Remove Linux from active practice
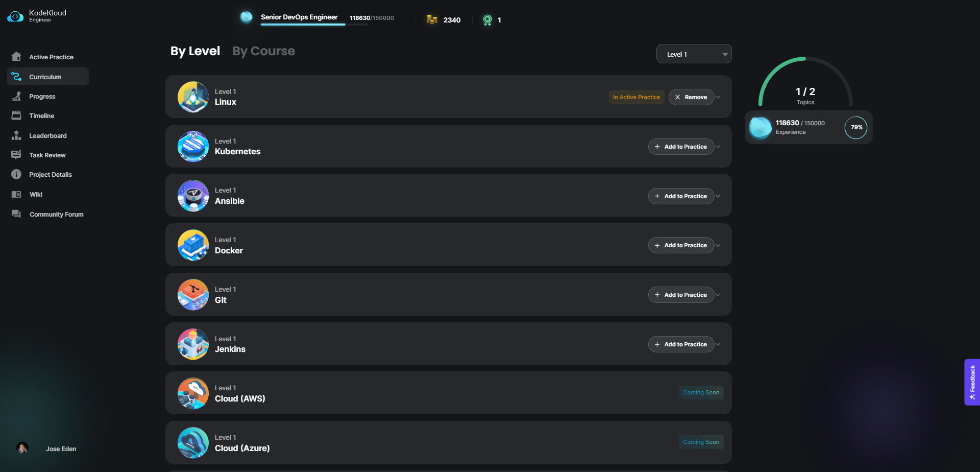The width and height of the screenshot is (980, 472). 691,97
